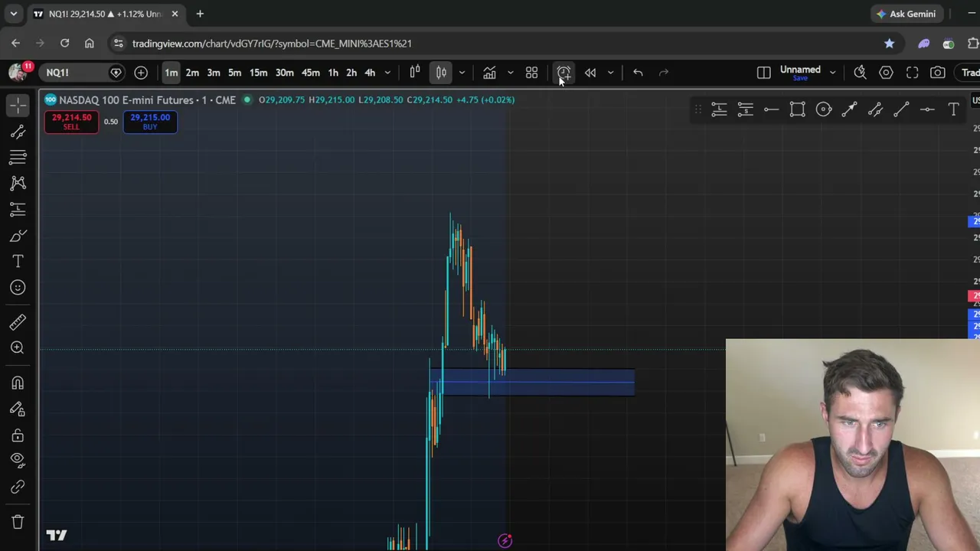Expand the indicators favorites dropdown
980x551 pixels.
(510, 73)
